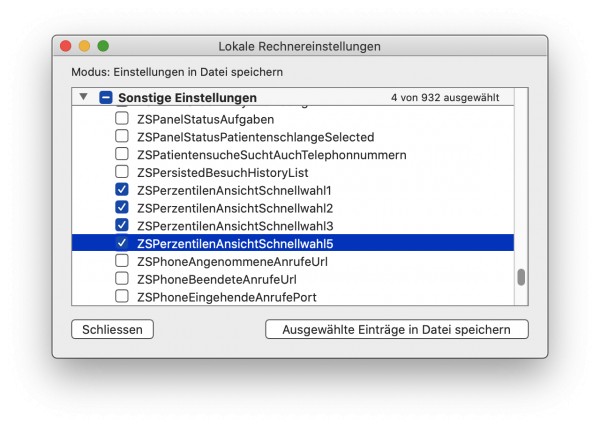
Task: Enable ZSPanelStatusPatientenschlangeSelected checkbox
Action: 122,136
